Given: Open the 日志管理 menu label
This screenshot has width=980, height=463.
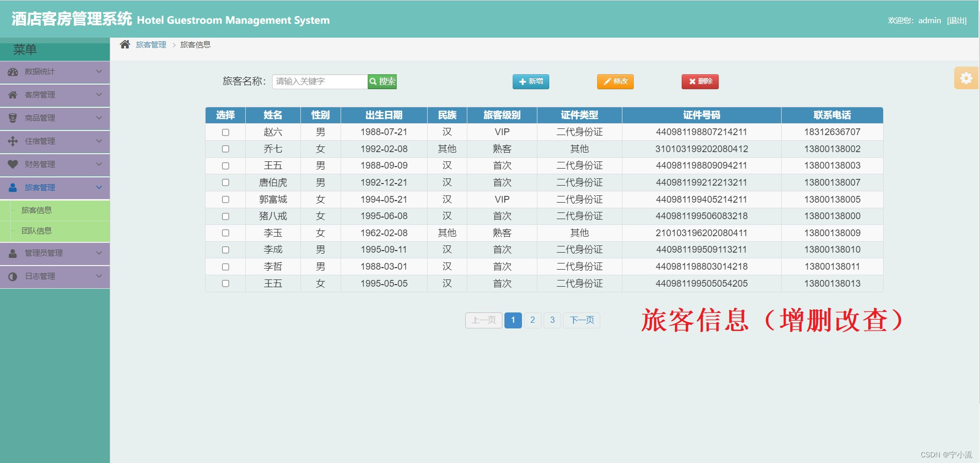Looking at the screenshot, I should (x=40, y=276).
